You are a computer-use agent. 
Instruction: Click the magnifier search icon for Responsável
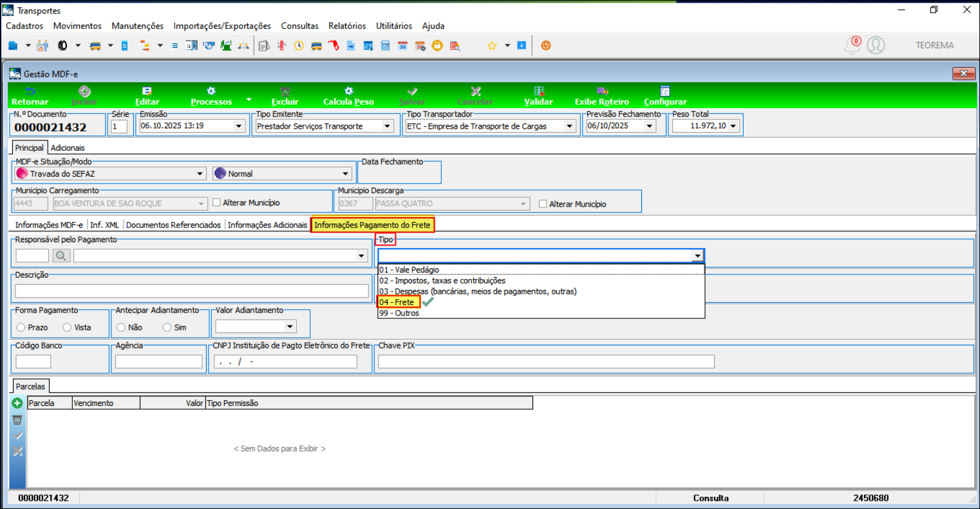click(61, 256)
